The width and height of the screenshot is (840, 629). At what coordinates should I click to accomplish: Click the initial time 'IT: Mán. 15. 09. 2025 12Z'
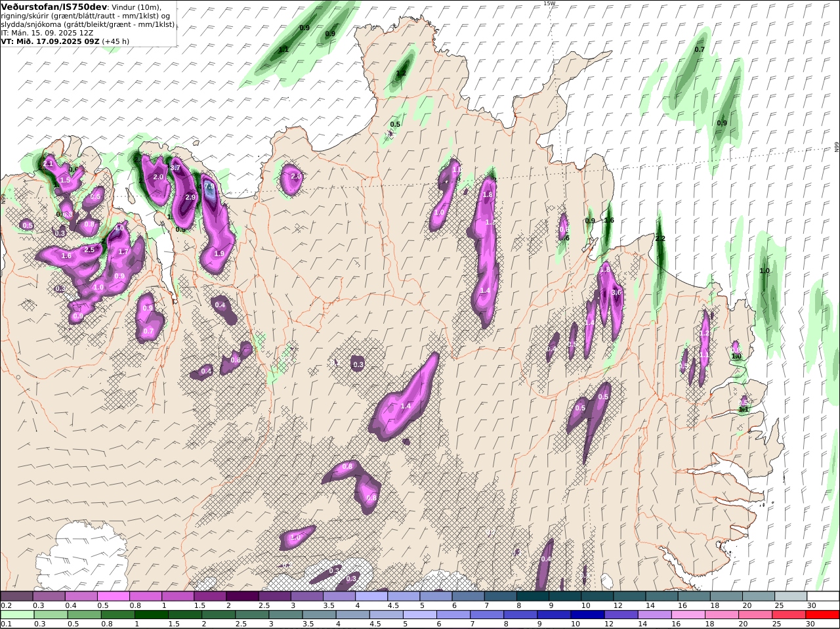47,32
